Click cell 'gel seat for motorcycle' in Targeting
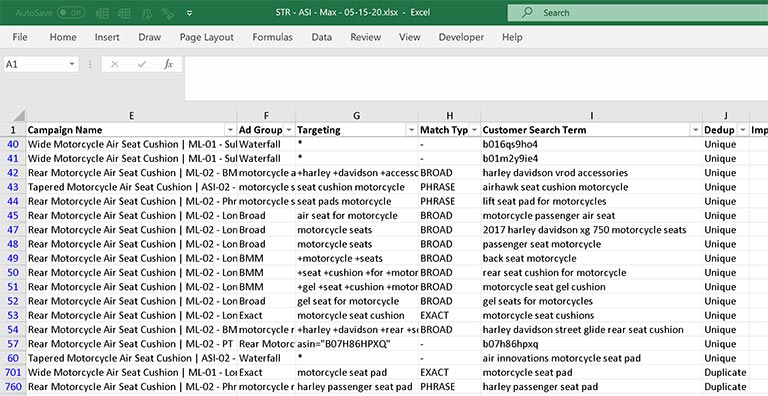 (x=357, y=301)
